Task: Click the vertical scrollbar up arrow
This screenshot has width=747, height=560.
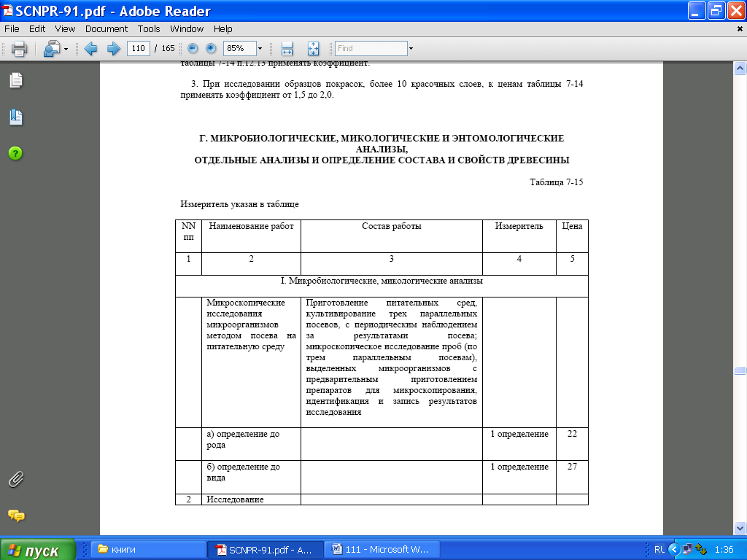Action: (x=740, y=68)
